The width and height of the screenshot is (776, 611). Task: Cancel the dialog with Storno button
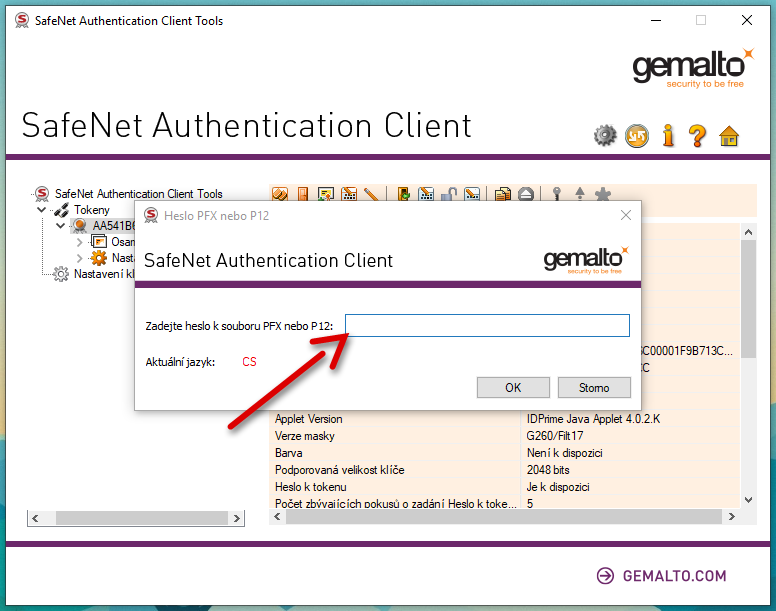coord(594,387)
